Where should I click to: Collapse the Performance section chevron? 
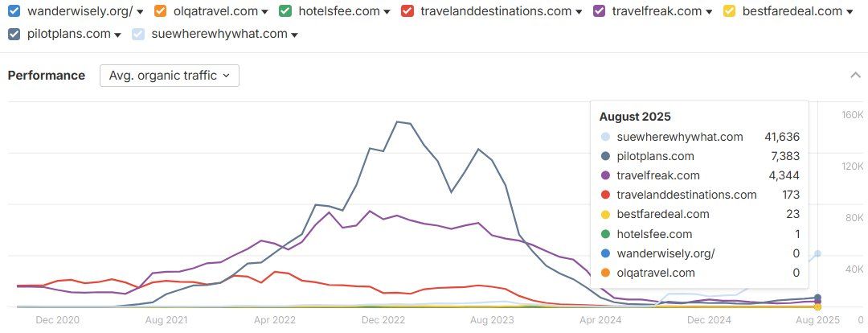click(x=855, y=76)
